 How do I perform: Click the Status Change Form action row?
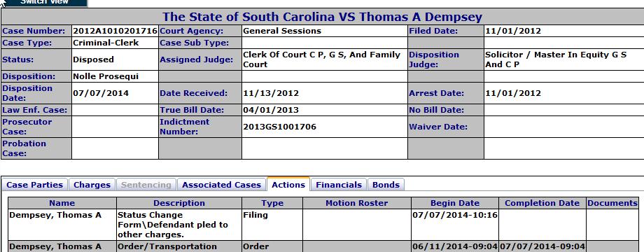tap(323, 225)
